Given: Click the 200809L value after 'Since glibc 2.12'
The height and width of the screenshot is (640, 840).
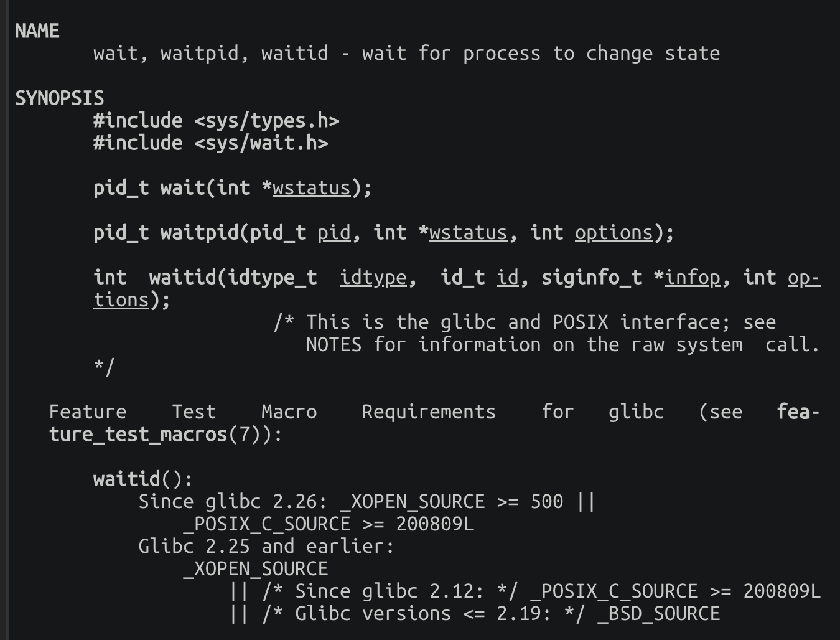Looking at the screenshot, I should (x=782, y=591).
